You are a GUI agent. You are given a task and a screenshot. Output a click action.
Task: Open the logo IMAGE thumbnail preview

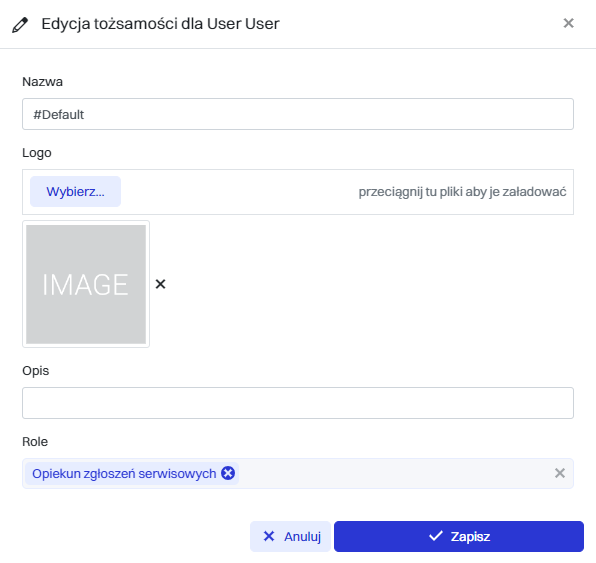86,284
